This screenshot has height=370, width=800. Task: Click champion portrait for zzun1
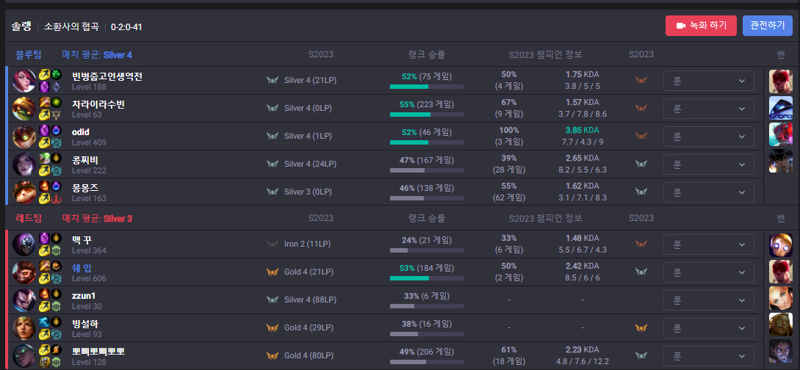point(24,300)
